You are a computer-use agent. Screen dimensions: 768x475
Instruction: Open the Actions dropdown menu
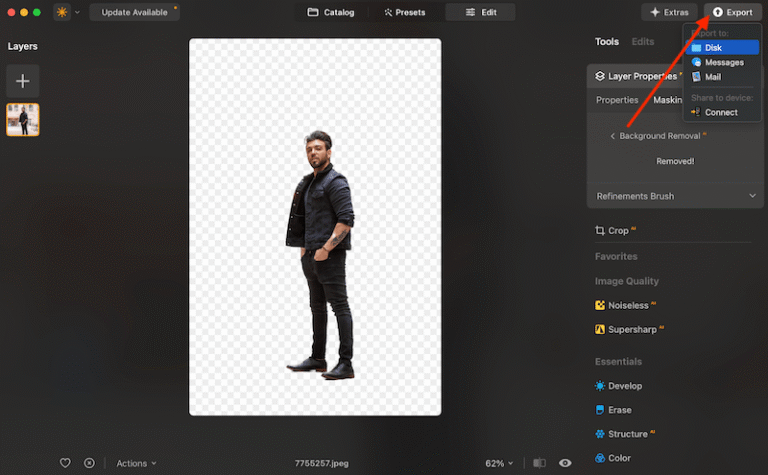tap(136, 463)
